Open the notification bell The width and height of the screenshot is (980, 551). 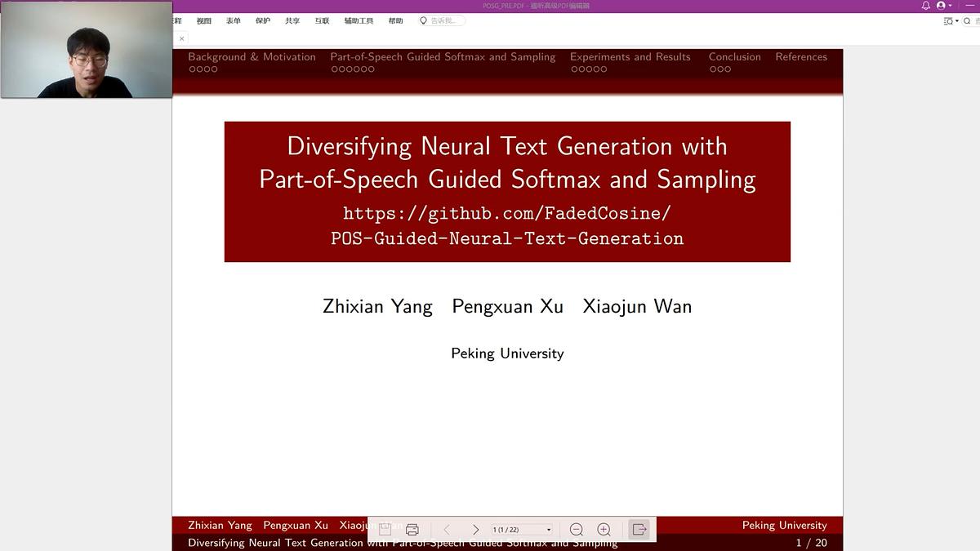coord(925,6)
